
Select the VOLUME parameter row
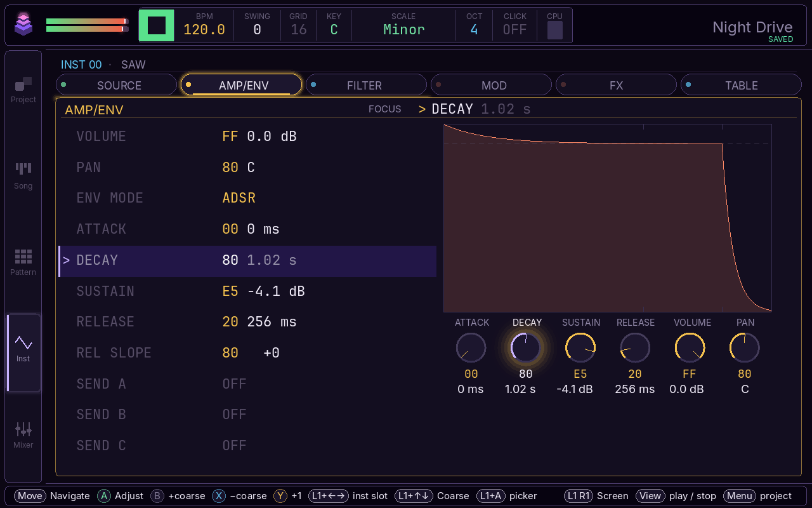247,136
